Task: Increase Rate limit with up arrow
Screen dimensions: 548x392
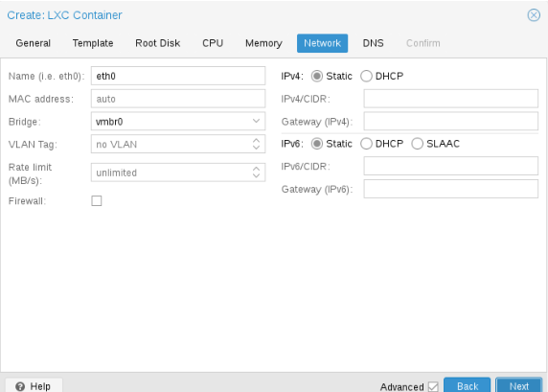Action: [x=256, y=169]
